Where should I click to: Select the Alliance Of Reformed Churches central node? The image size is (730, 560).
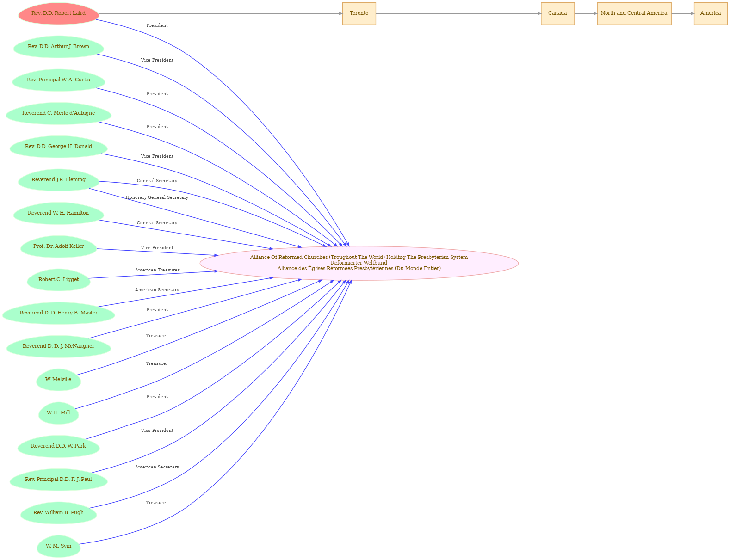pos(359,263)
